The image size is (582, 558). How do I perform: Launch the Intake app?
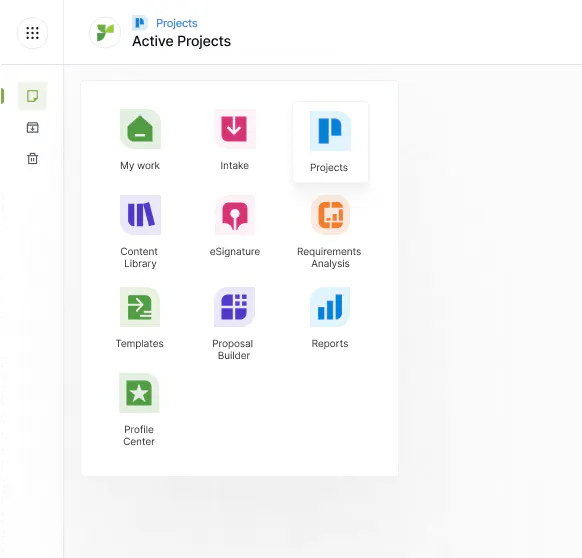(x=234, y=140)
